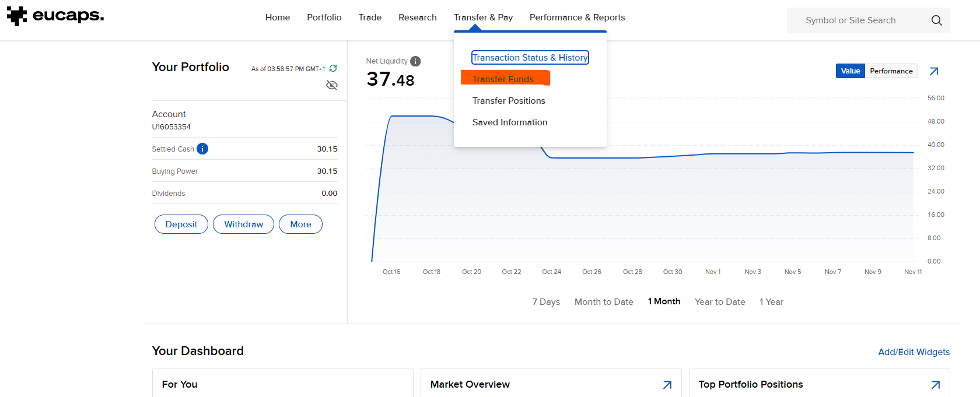Collapse the Transfer & Pay menu
980x397 pixels.
(x=484, y=17)
